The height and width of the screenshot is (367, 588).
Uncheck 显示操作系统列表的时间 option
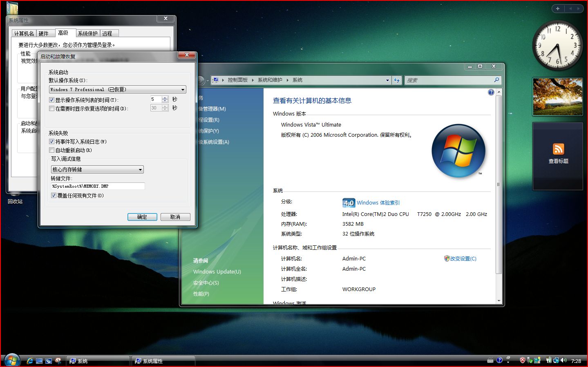[x=51, y=99]
